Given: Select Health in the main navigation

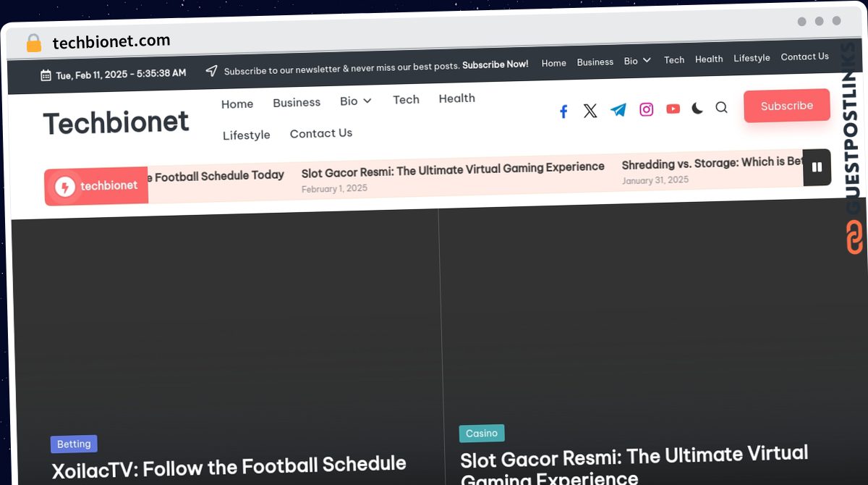Looking at the screenshot, I should click(x=457, y=98).
